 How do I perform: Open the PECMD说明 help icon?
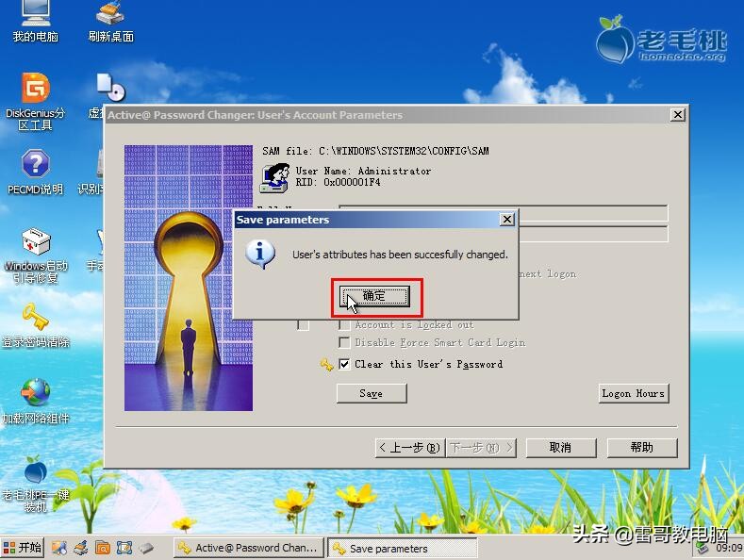click(x=36, y=172)
